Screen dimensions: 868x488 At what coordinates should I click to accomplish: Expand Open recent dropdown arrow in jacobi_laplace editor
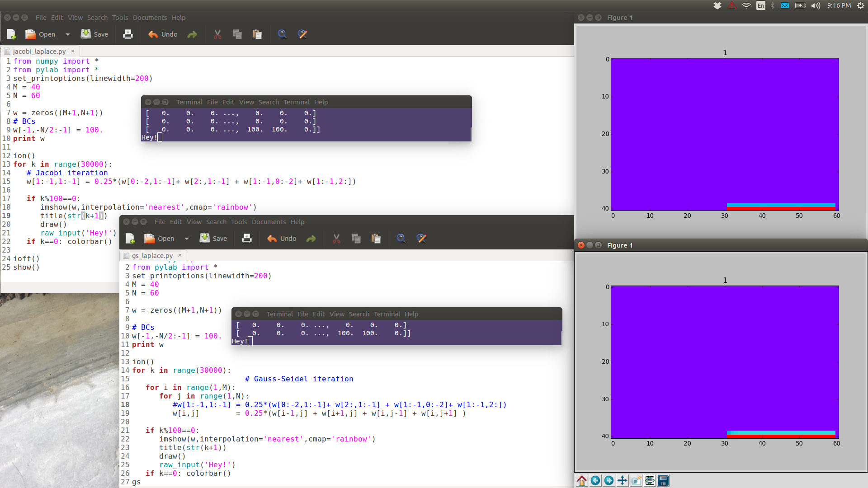click(x=68, y=34)
